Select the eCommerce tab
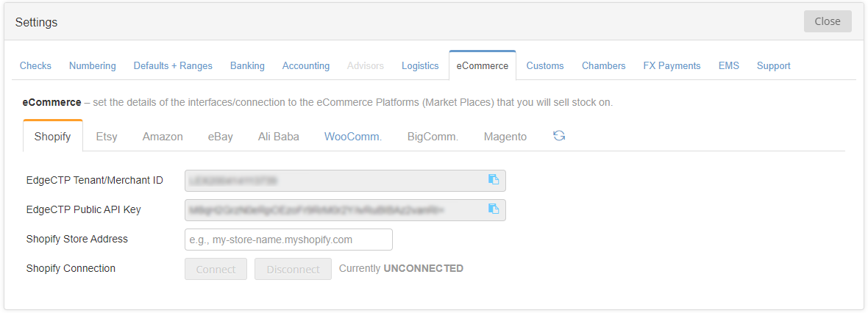 [x=482, y=66]
